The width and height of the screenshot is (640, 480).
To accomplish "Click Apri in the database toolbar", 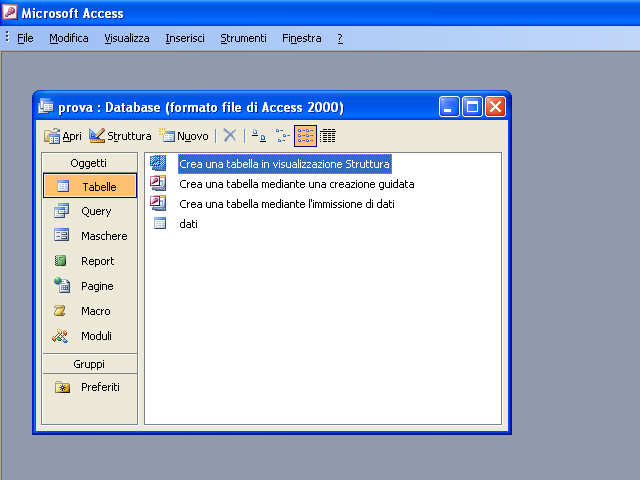I will point(63,136).
